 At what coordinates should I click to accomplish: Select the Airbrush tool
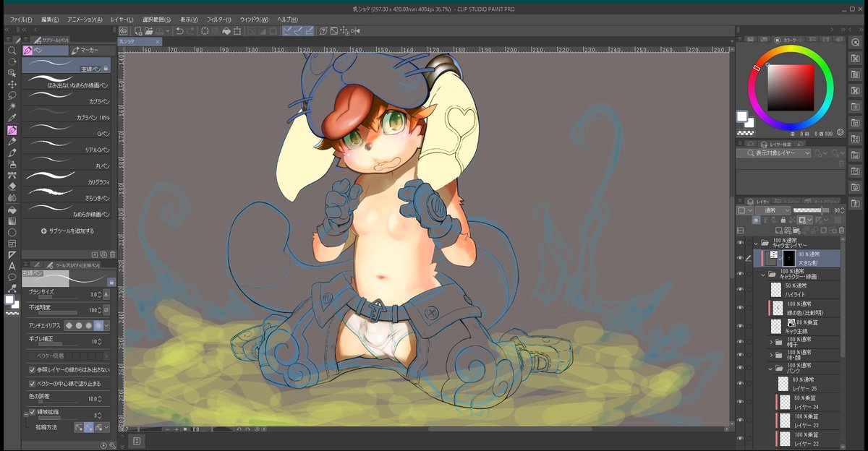pos(12,164)
